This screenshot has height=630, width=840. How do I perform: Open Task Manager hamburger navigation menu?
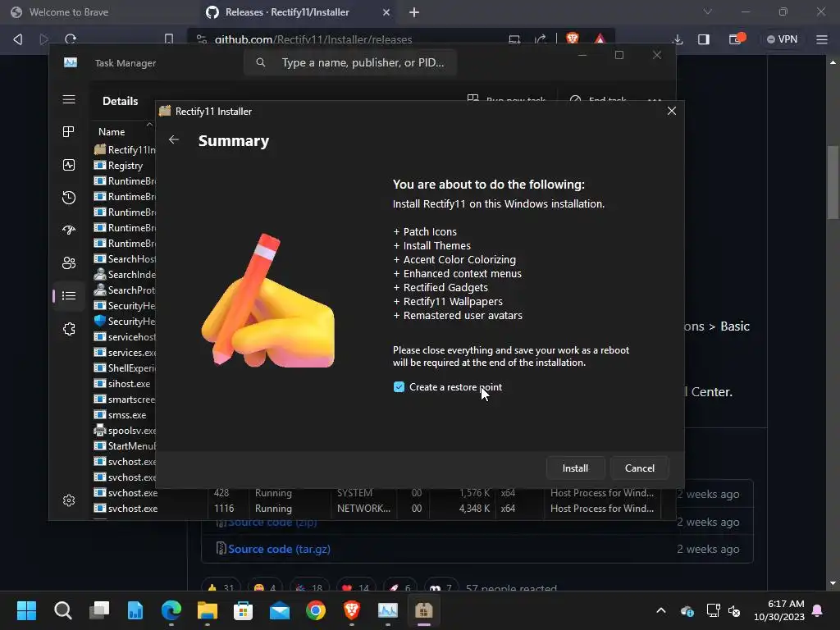(69, 99)
